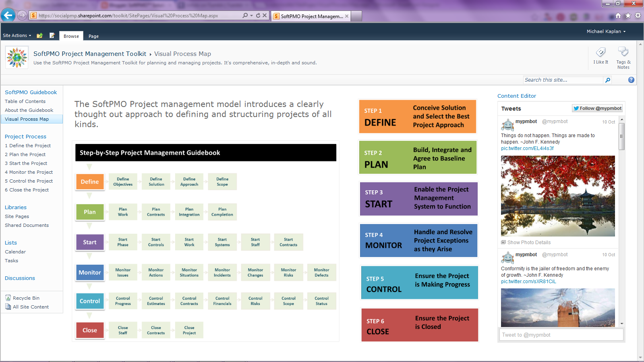This screenshot has height=362, width=644.
Task: Open About the Guidebook link
Action: pyautogui.click(x=29, y=110)
